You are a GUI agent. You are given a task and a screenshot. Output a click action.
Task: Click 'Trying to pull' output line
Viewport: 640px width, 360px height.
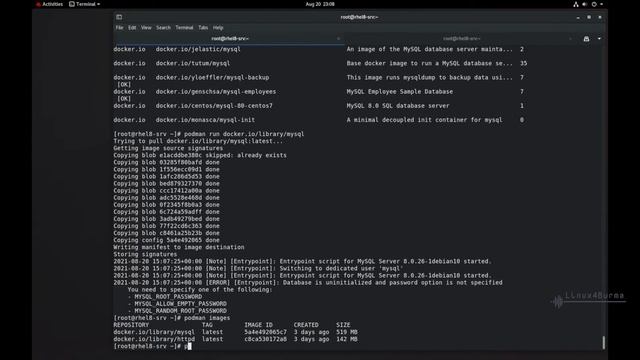[x=198, y=141]
